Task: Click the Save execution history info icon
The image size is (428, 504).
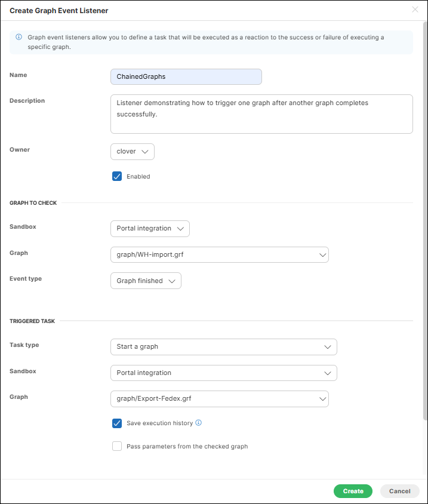Action: (x=199, y=423)
